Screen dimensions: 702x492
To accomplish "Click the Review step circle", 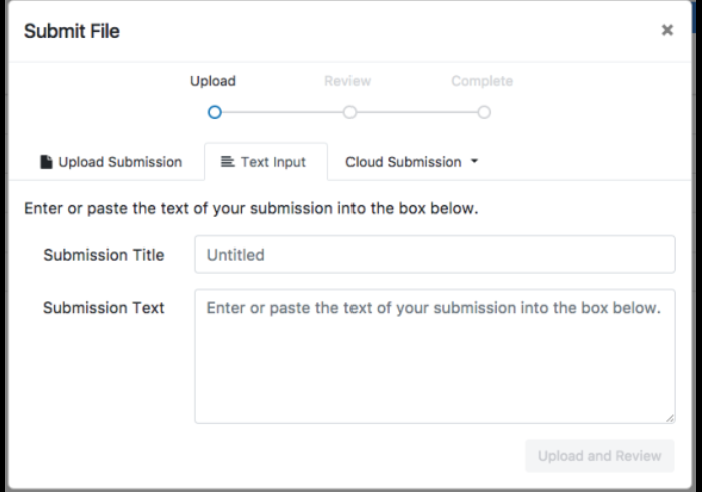I will click(x=350, y=112).
